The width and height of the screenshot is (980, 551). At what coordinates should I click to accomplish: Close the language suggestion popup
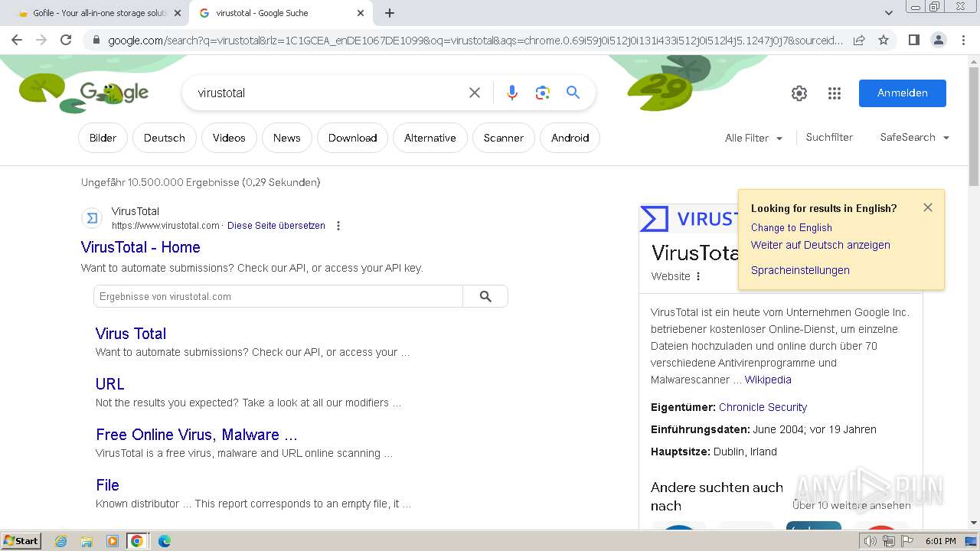[x=928, y=207]
